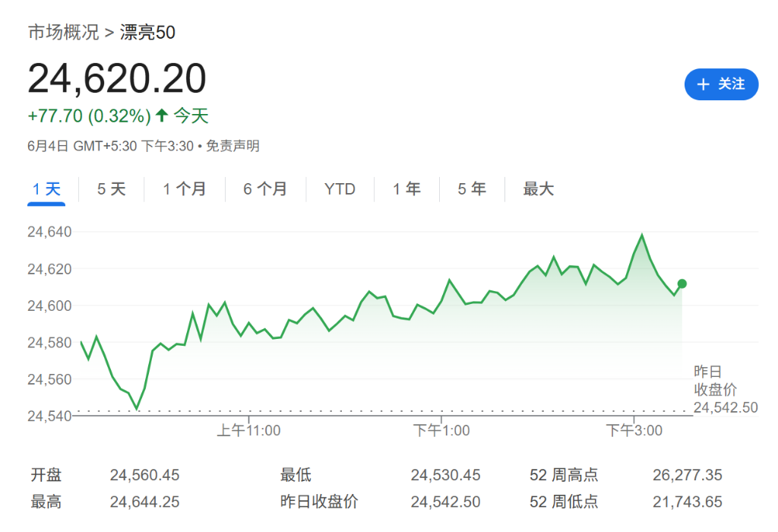Open the 市场概况 breadcrumb link

click(x=64, y=32)
